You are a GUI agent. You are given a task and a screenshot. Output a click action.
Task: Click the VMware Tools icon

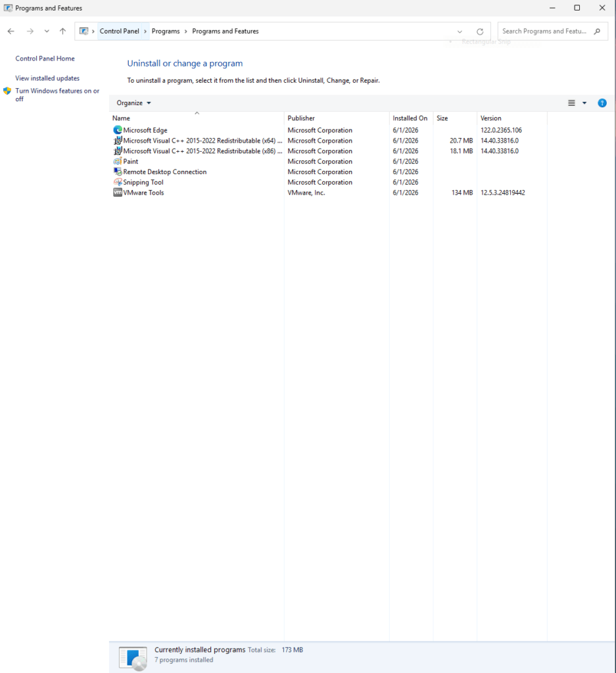tap(118, 193)
